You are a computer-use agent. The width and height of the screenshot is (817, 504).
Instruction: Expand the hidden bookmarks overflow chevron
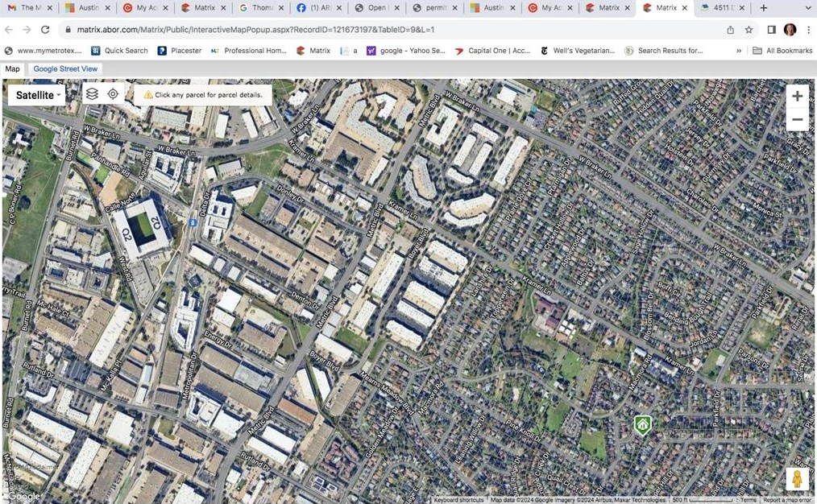click(739, 51)
